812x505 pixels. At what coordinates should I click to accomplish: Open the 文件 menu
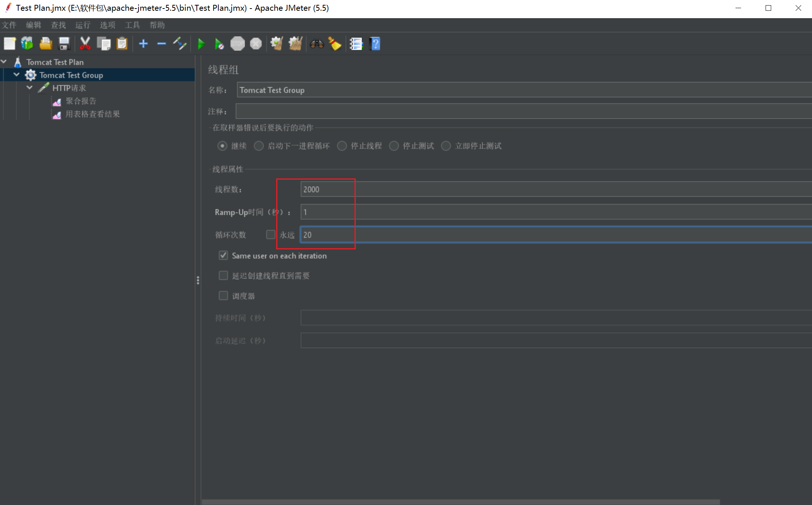(9, 25)
